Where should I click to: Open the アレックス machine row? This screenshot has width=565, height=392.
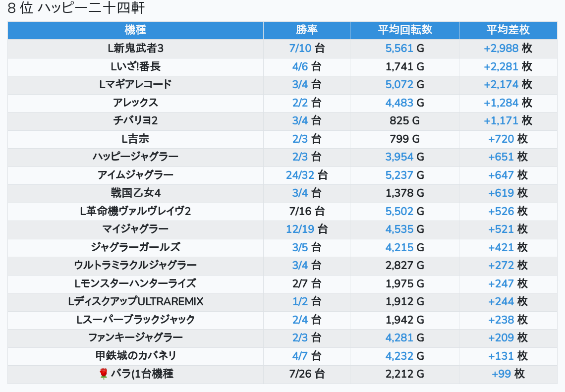click(x=135, y=103)
